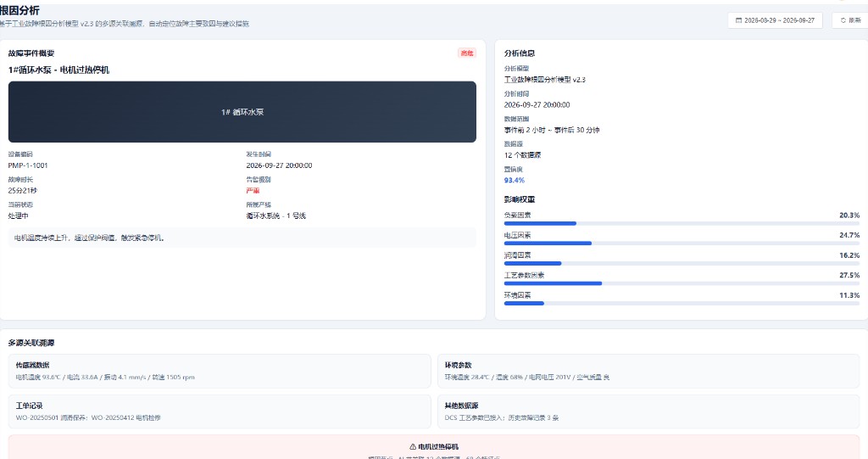The height and width of the screenshot is (459, 868).
Task: Click the 影响权重 section heading
Action: coord(520,199)
